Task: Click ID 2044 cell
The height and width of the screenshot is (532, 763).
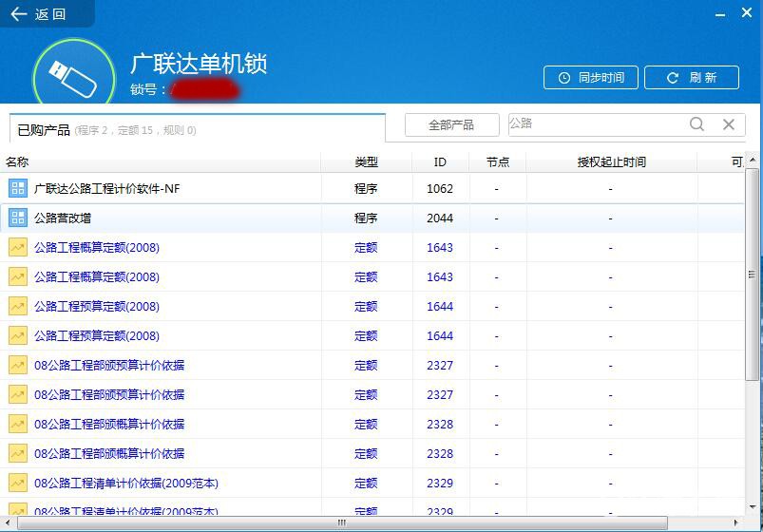Action: (440, 218)
